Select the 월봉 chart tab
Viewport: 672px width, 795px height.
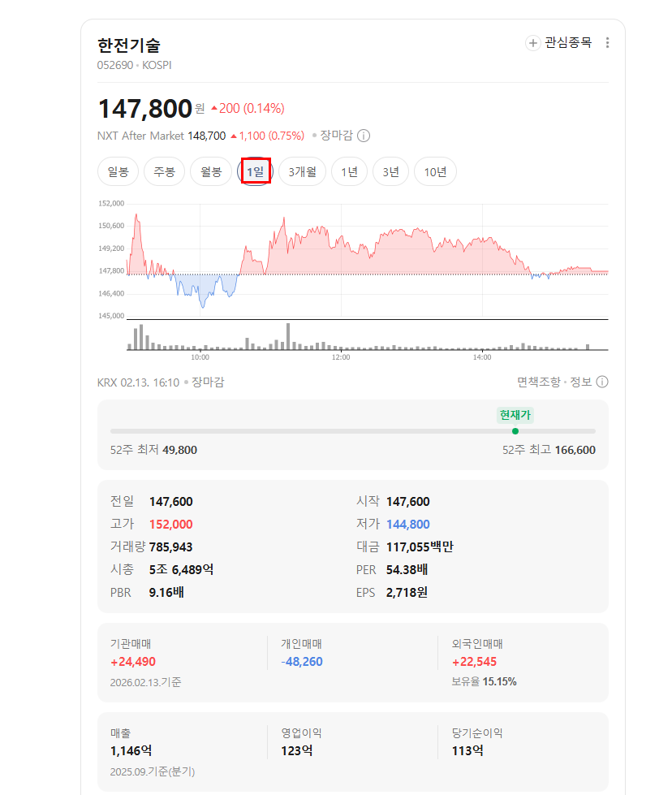[211, 172]
